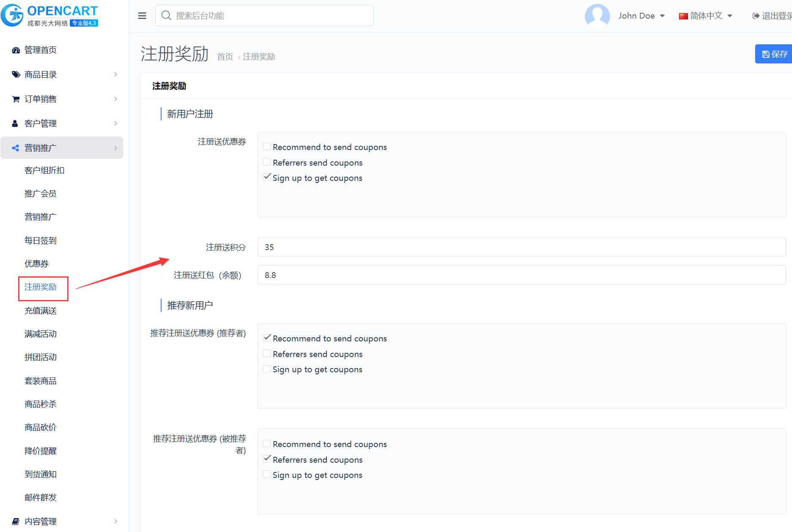Image resolution: width=792 pixels, height=532 pixels.
Task: Click the tag icon beside 商品目录
Action: (x=16, y=75)
